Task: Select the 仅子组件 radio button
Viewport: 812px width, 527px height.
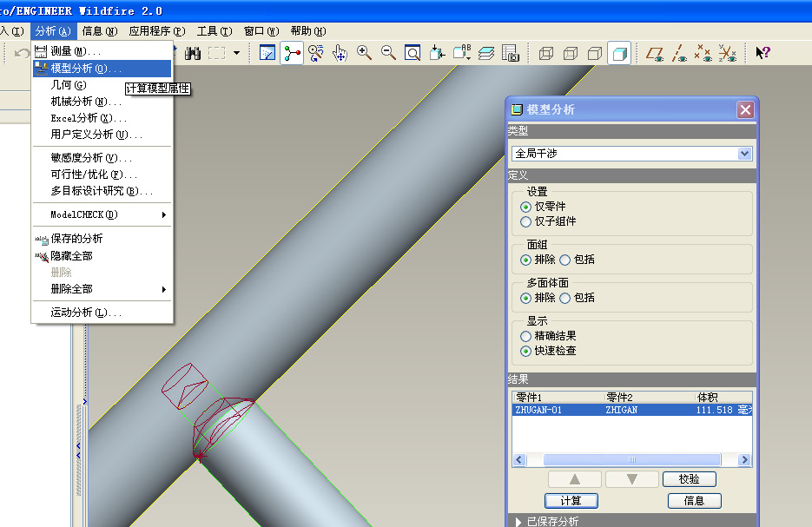Action: point(526,221)
